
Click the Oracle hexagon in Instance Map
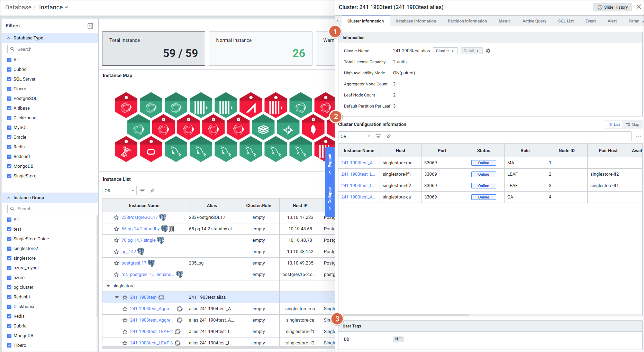[151, 151]
